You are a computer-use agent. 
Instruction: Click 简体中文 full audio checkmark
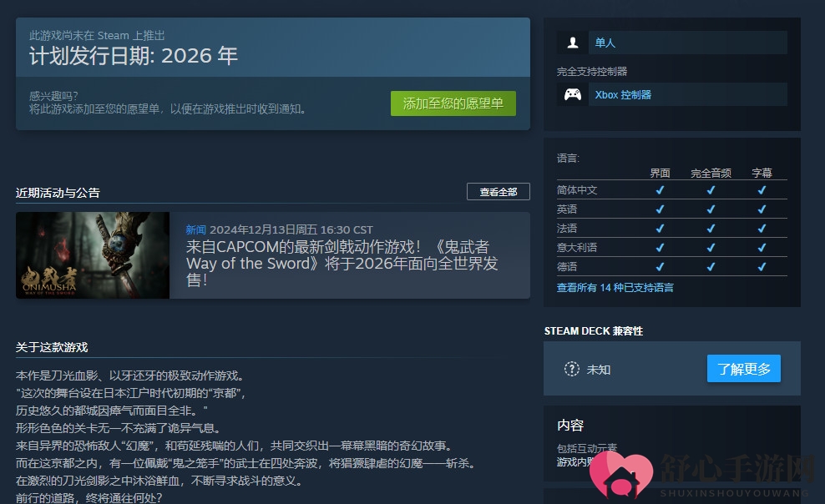(711, 190)
